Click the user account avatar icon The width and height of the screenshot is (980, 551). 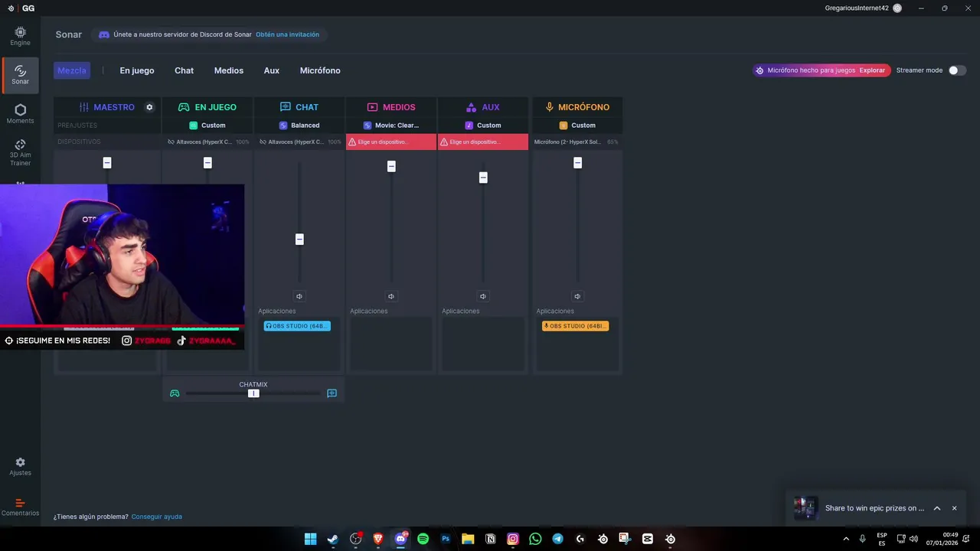click(x=897, y=8)
